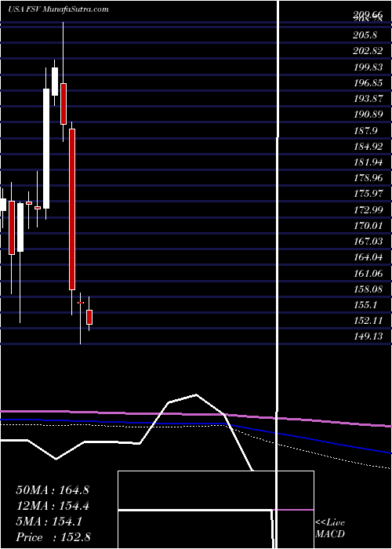The width and height of the screenshot is (392, 549).
Task: Click the tiny red doji candle near 155
Action: [81, 303]
